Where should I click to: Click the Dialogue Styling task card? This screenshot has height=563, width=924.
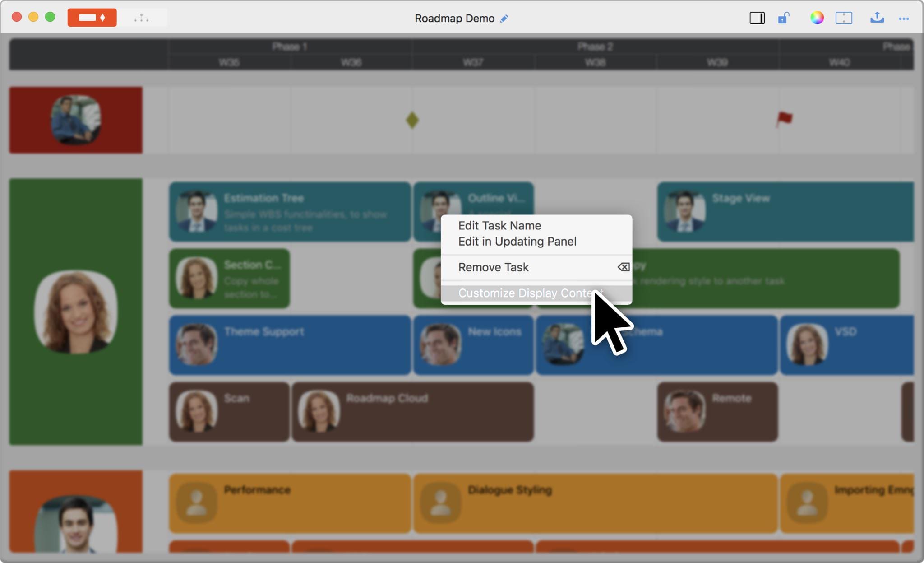coord(596,503)
